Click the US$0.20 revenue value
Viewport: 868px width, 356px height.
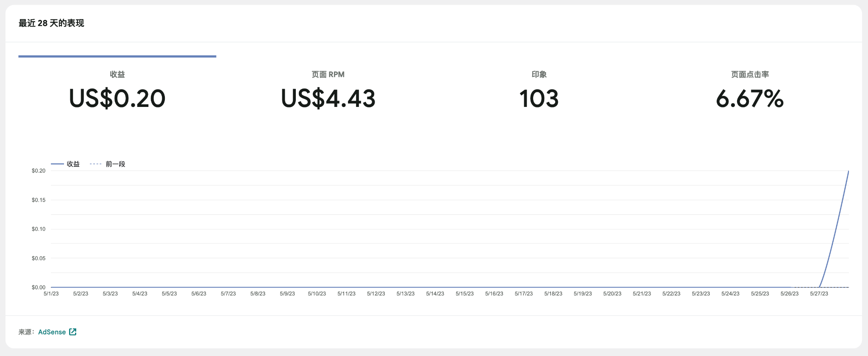[x=117, y=98]
